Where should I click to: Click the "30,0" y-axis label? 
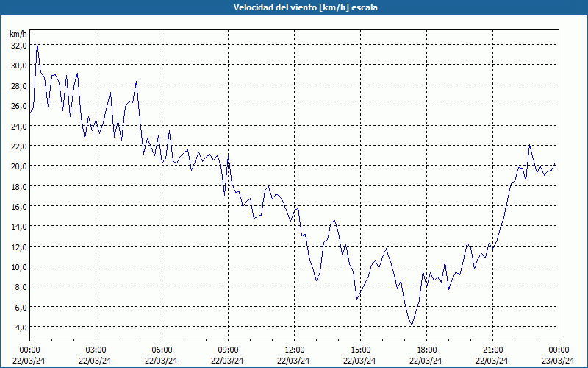click(19, 66)
